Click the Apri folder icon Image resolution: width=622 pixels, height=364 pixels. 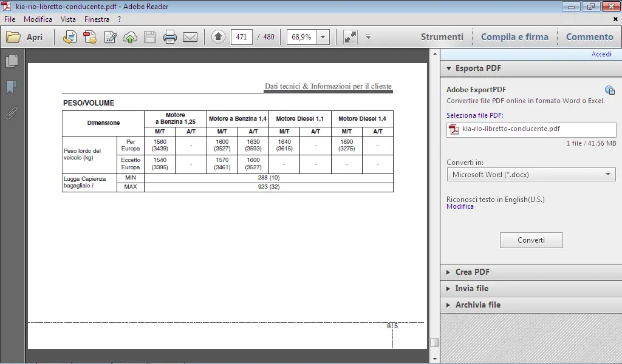[13, 37]
